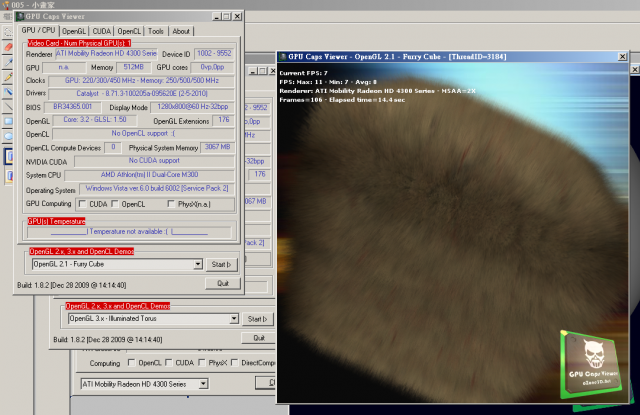The image size is (640, 415).
Task: Click the Clocks field showing GPU 220/300/450 MHz
Action: tap(142, 81)
